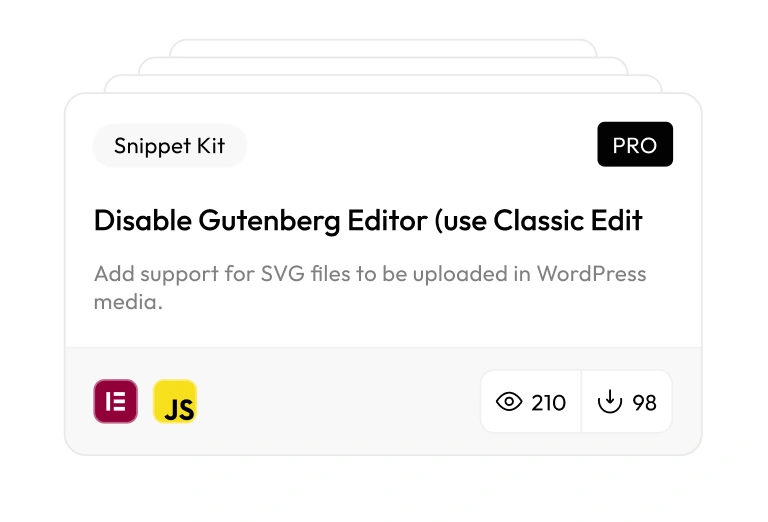Click the Elementor logo icon
The image size is (768, 522).
click(115, 402)
